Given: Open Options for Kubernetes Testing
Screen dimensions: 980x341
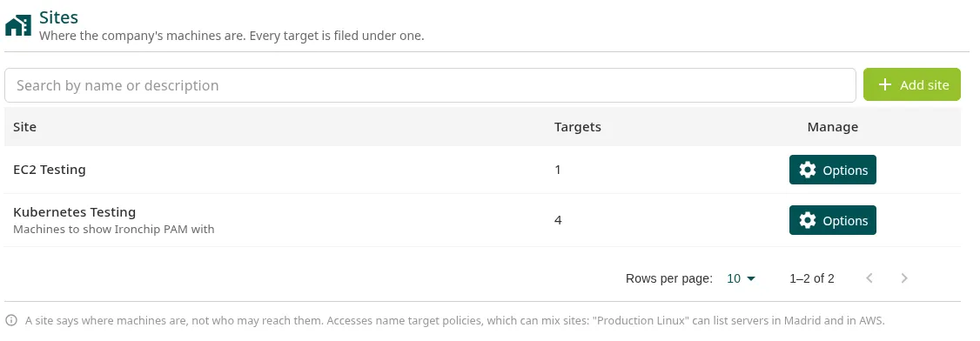Looking at the screenshot, I should [x=833, y=220].
